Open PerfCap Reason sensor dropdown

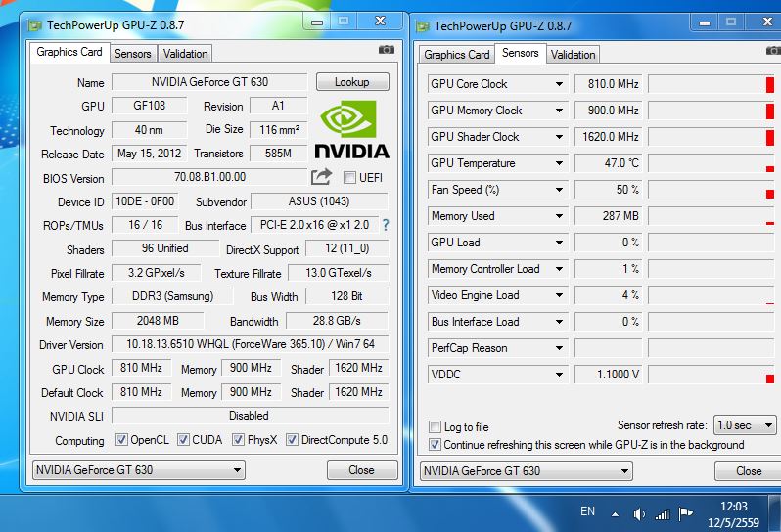(x=559, y=348)
